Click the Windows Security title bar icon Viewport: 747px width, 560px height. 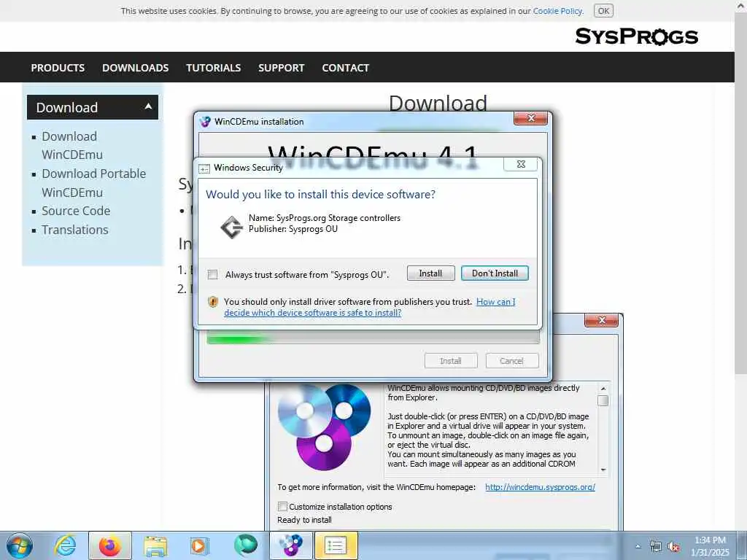(x=204, y=168)
